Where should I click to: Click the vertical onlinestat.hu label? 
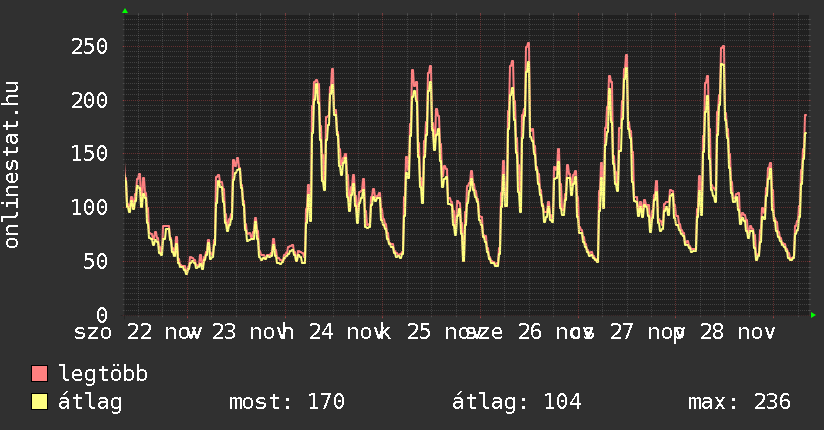click(13, 165)
